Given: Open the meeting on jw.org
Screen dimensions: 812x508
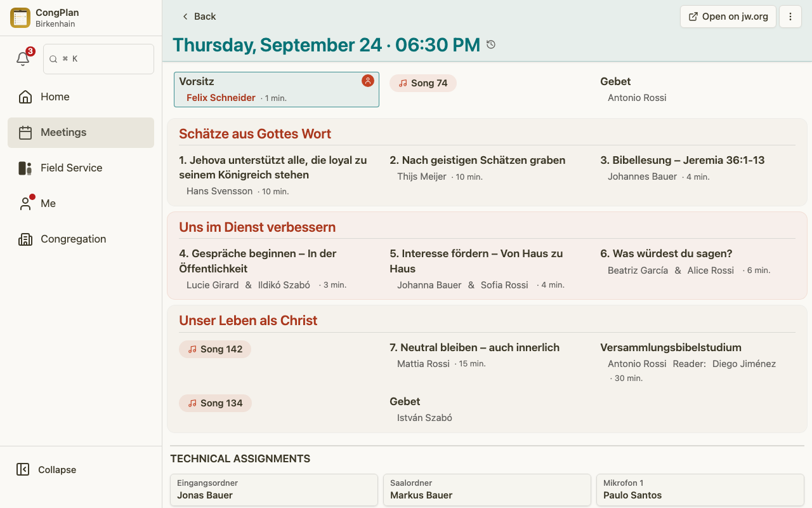Looking at the screenshot, I should (x=728, y=17).
